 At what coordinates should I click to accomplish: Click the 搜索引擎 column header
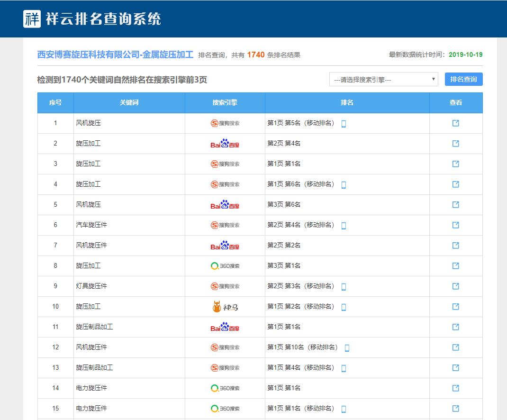point(225,103)
